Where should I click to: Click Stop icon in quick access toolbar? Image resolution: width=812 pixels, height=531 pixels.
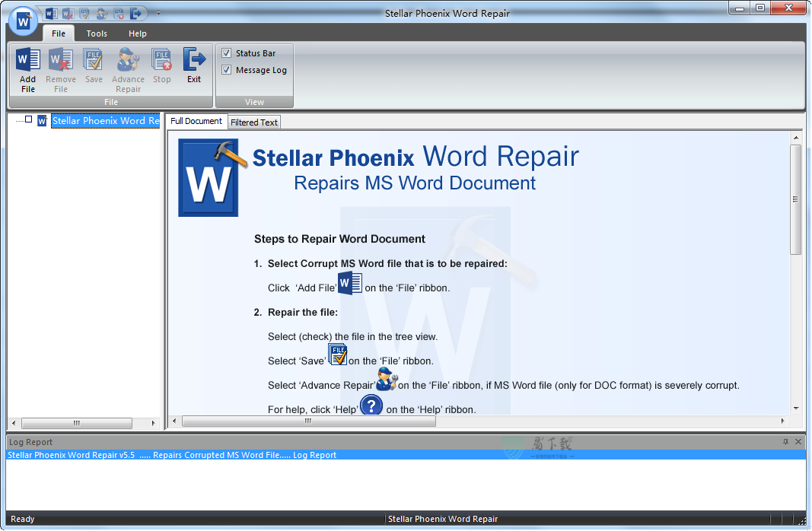(x=119, y=14)
